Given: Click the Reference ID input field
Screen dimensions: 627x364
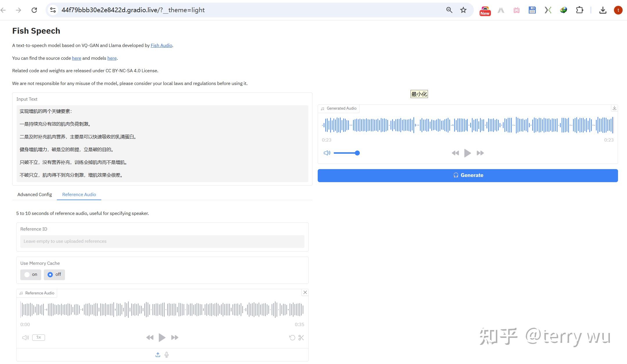Looking at the screenshot, I should (162, 241).
